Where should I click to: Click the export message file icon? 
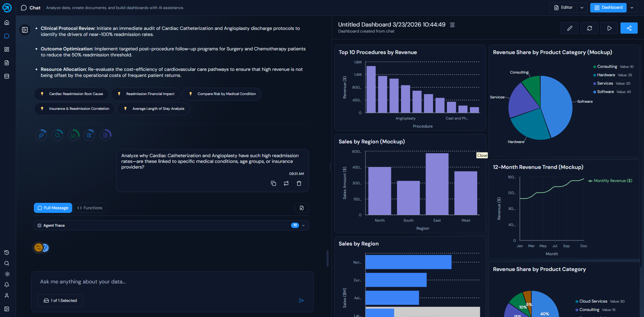(x=302, y=208)
